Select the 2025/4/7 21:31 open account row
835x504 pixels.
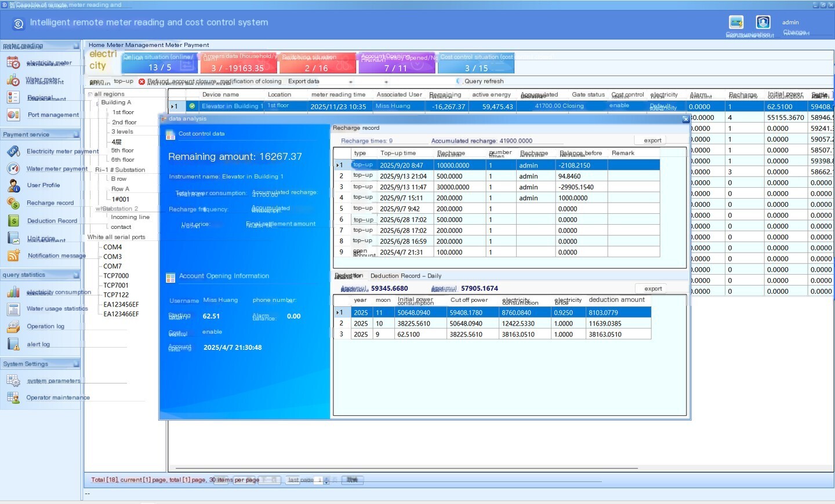497,253
